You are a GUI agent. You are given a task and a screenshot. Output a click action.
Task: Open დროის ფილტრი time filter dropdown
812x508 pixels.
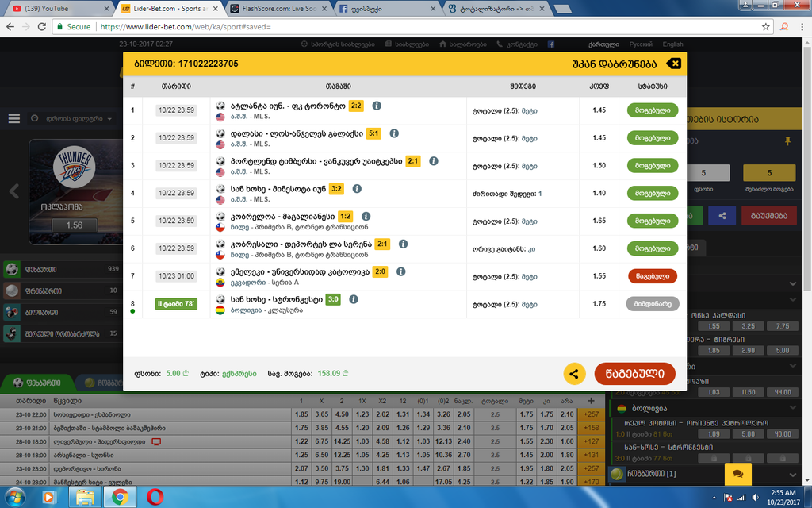pyautogui.click(x=72, y=119)
